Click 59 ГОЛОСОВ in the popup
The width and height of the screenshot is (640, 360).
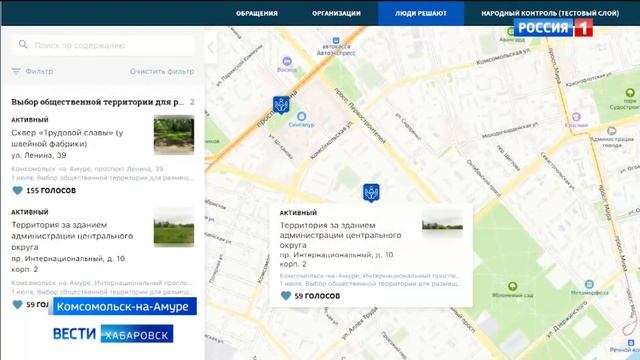317,296
